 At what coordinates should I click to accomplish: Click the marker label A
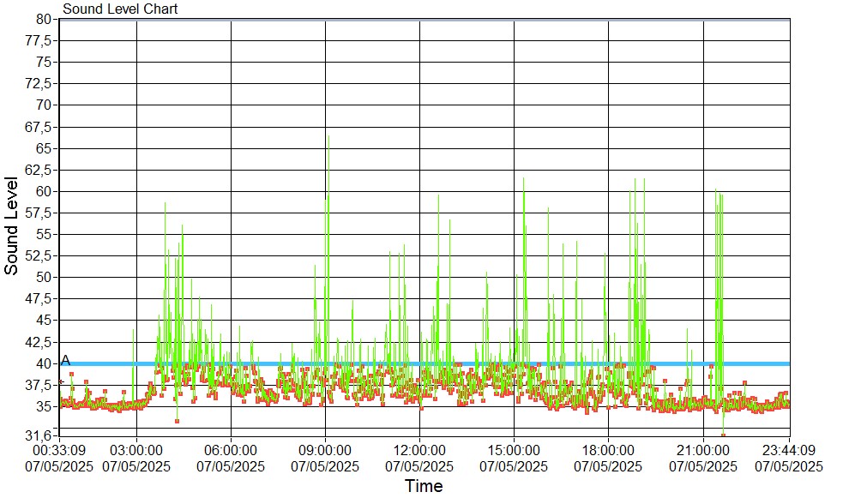(65, 361)
